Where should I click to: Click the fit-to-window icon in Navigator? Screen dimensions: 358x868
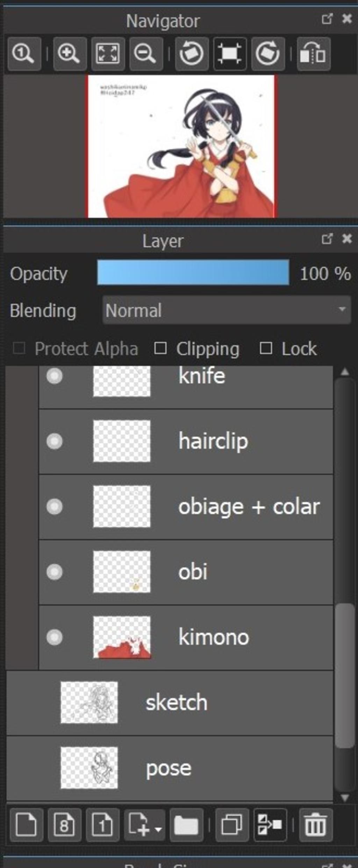(x=108, y=54)
